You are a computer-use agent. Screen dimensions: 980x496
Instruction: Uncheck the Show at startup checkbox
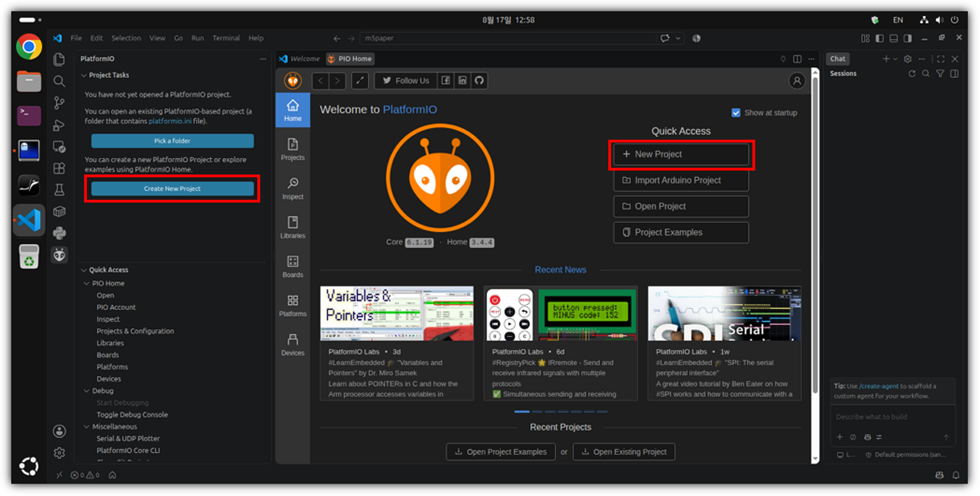pyautogui.click(x=736, y=113)
